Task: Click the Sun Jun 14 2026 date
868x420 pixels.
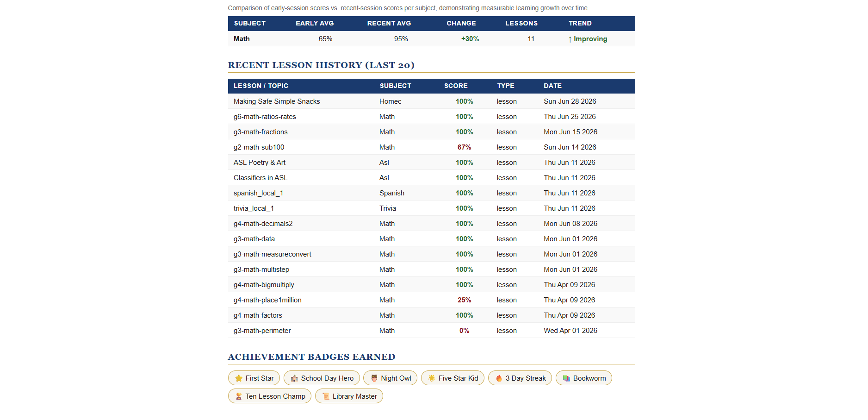Action: click(x=570, y=147)
